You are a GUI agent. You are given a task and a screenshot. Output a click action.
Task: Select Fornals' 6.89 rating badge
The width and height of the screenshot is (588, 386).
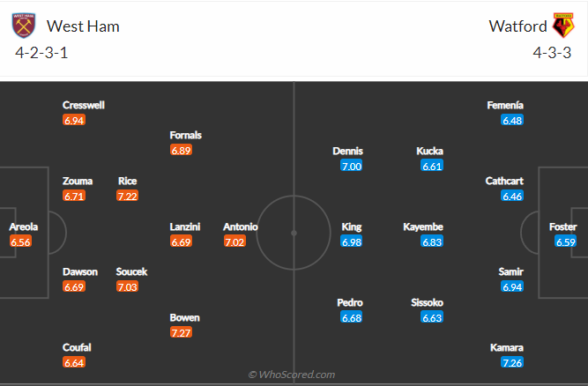(x=180, y=151)
